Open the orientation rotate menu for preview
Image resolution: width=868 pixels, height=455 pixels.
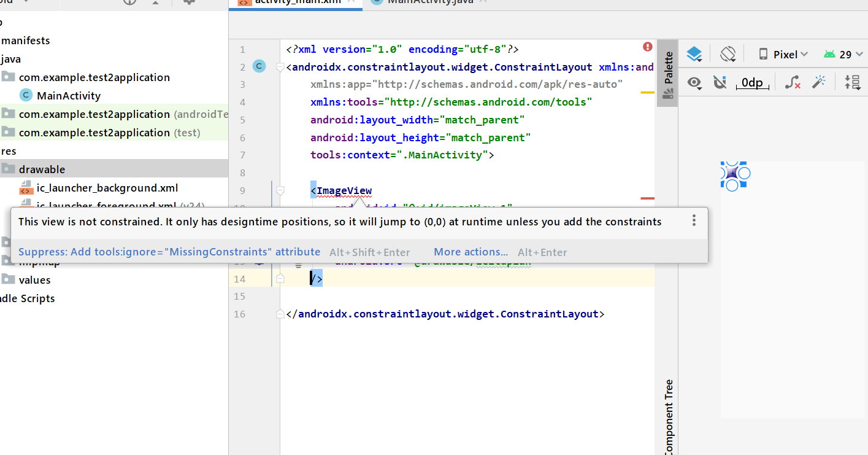(728, 54)
